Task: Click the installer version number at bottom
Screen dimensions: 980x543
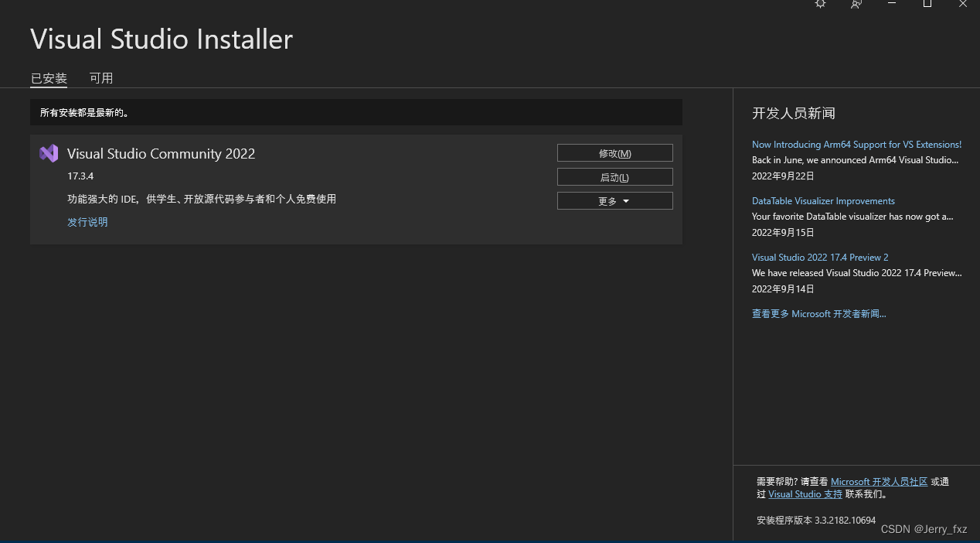Action: (816, 520)
